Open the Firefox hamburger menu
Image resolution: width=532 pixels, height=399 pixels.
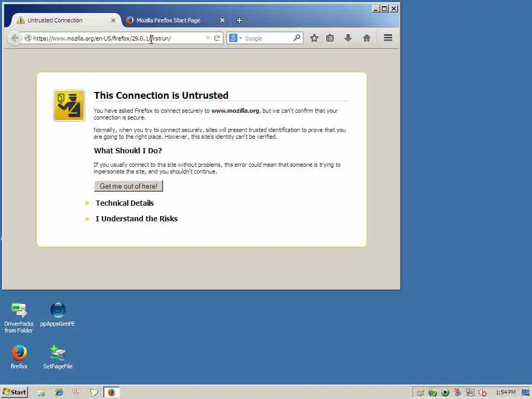point(388,37)
